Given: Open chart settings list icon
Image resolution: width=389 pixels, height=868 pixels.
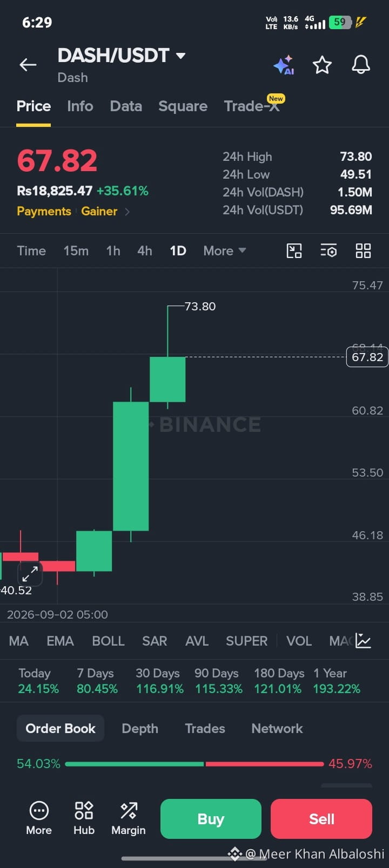Looking at the screenshot, I should tap(328, 251).
